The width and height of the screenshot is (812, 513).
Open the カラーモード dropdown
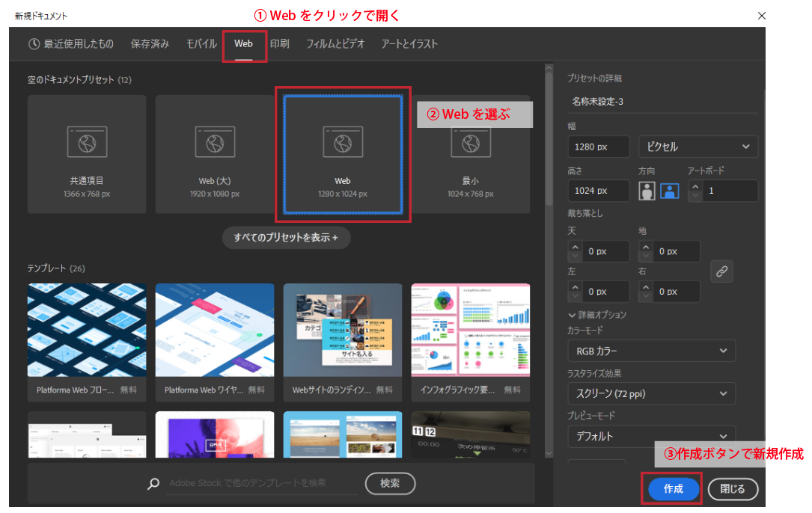pyautogui.click(x=651, y=351)
